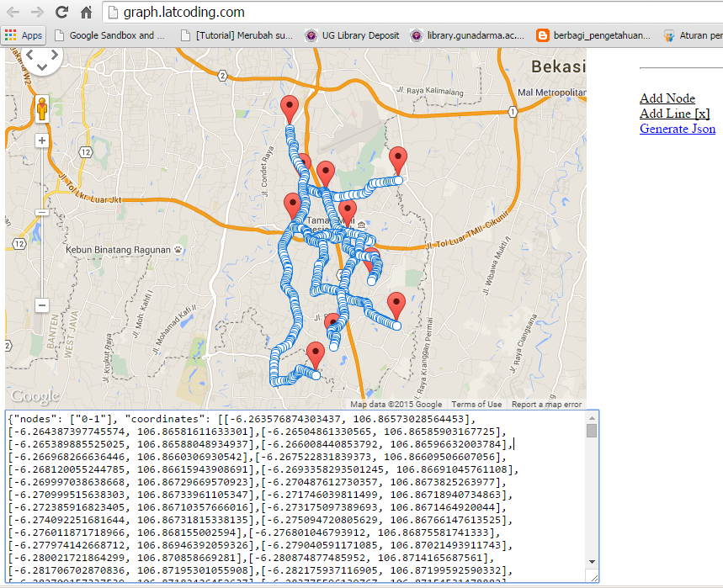
Task: Zoom in the map with plus button
Action: [x=42, y=140]
